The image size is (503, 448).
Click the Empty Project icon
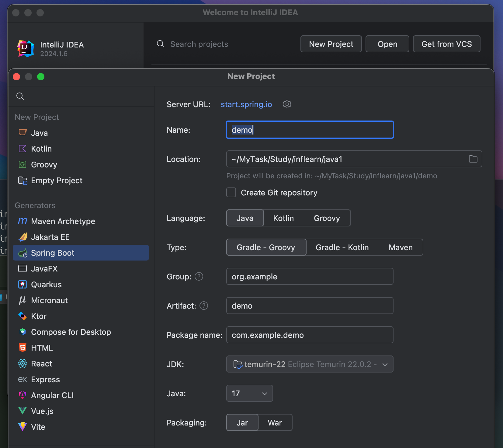point(23,180)
